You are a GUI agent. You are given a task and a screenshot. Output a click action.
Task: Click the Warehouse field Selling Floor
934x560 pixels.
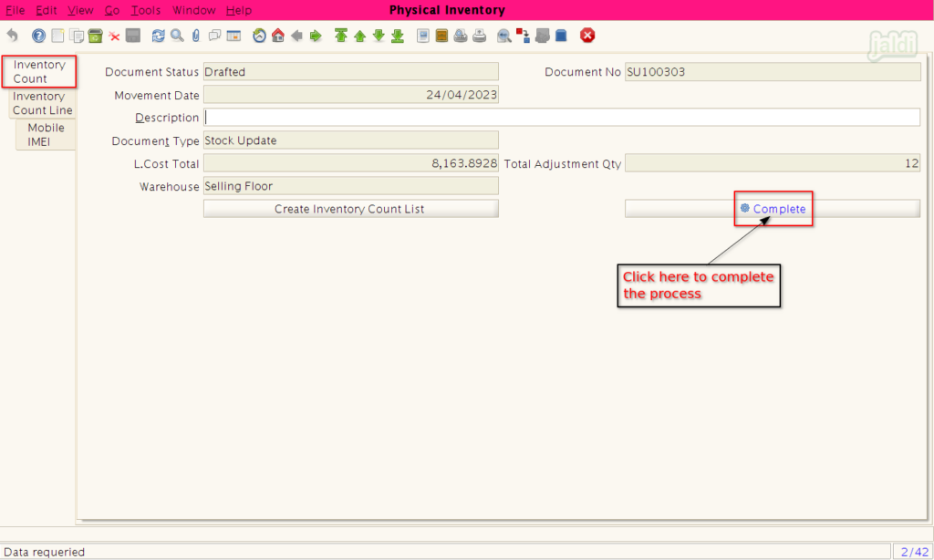351,186
